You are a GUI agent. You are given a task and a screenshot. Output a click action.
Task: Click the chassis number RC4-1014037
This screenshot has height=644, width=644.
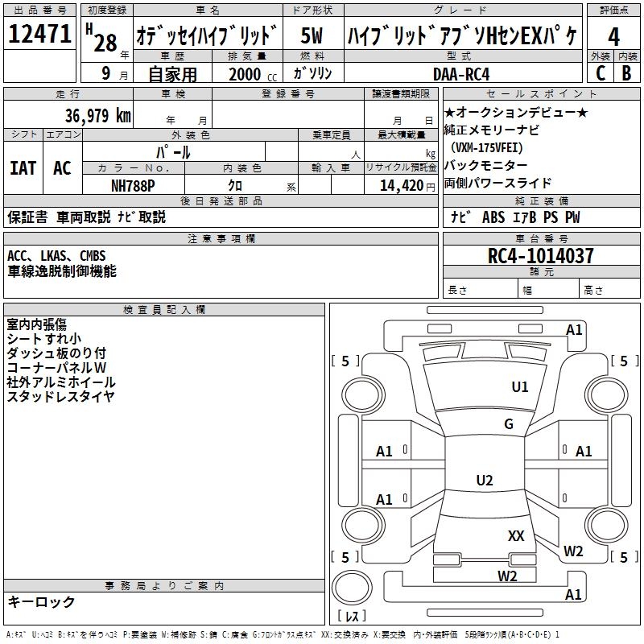coord(540,256)
